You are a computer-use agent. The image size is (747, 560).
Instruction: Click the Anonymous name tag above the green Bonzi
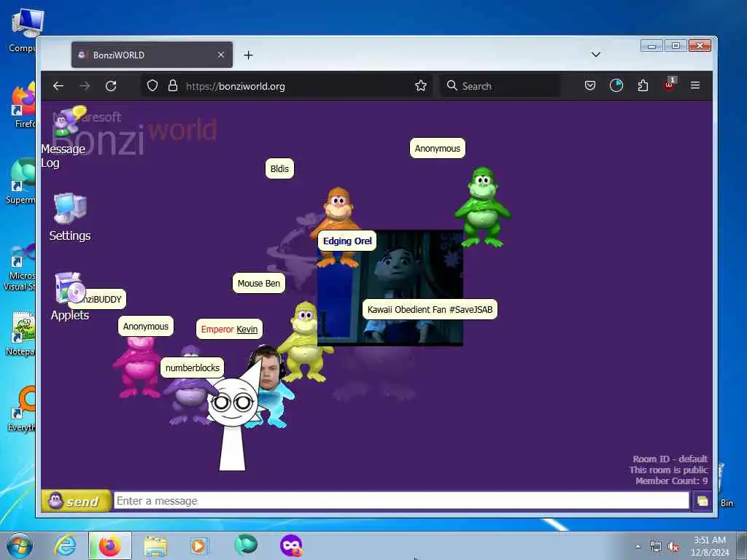pos(438,148)
